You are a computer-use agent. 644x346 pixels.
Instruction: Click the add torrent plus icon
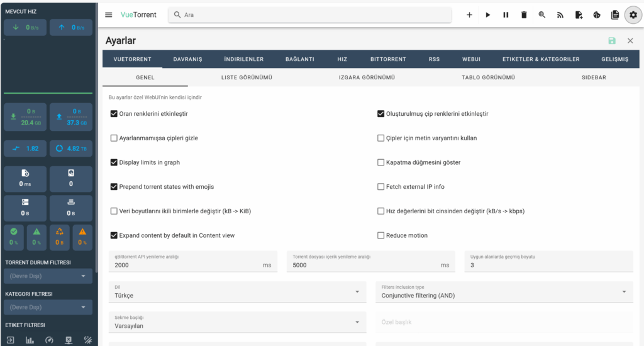pyautogui.click(x=469, y=15)
